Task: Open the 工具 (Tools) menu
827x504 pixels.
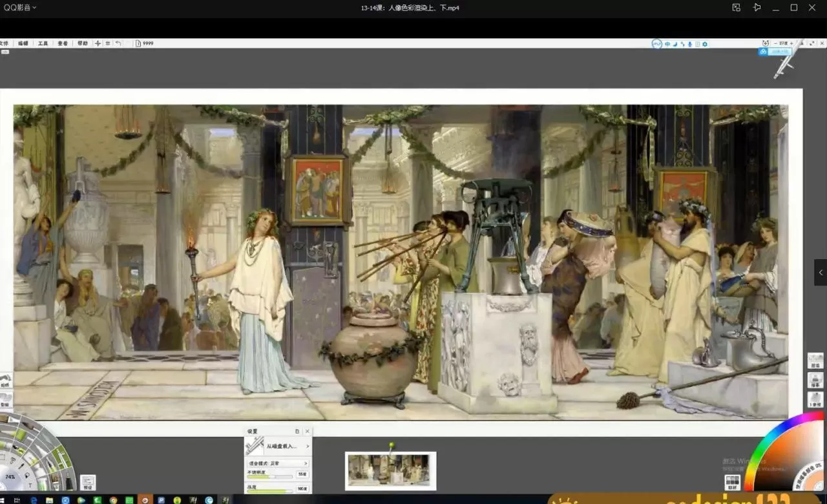Action: coord(43,43)
